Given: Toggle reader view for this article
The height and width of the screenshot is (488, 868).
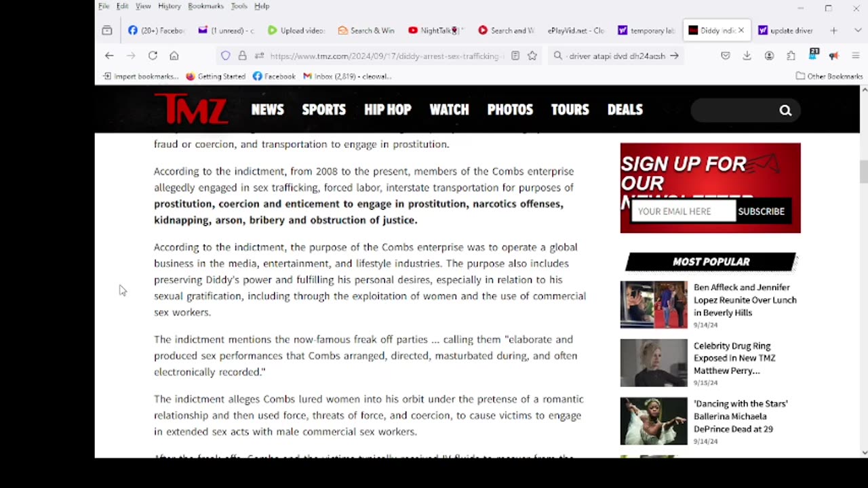Looking at the screenshot, I should [x=515, y=56].
